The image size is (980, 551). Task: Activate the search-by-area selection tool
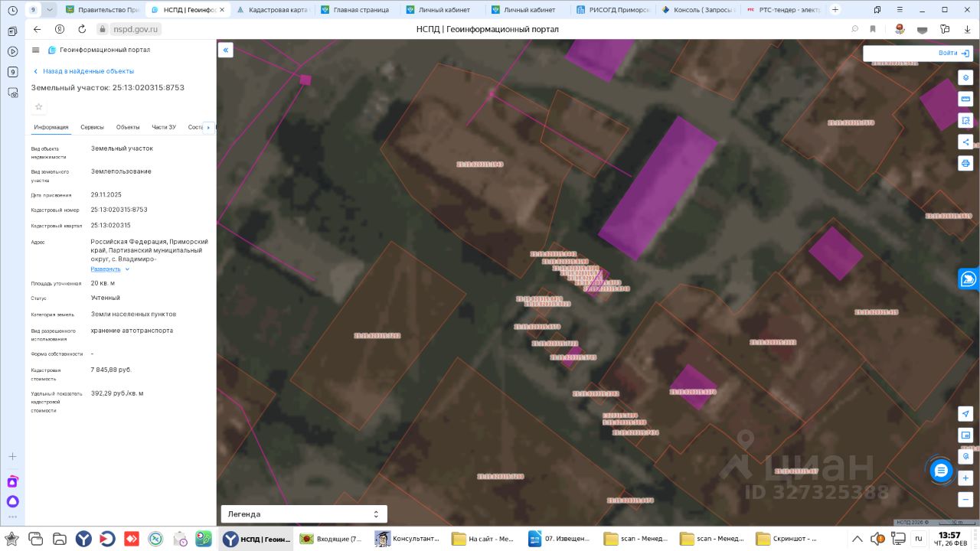point(965,121)
